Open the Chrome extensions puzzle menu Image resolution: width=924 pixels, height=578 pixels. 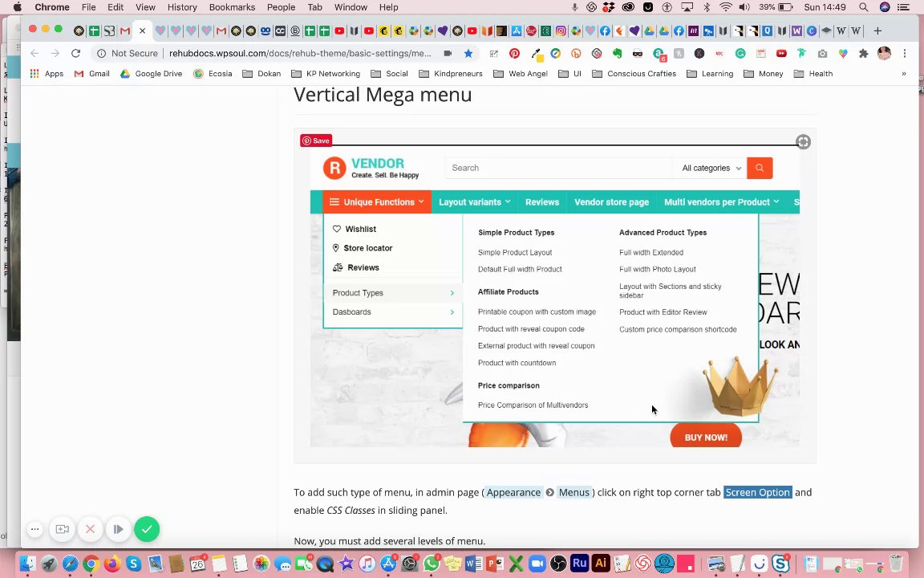tap(863, 54)
